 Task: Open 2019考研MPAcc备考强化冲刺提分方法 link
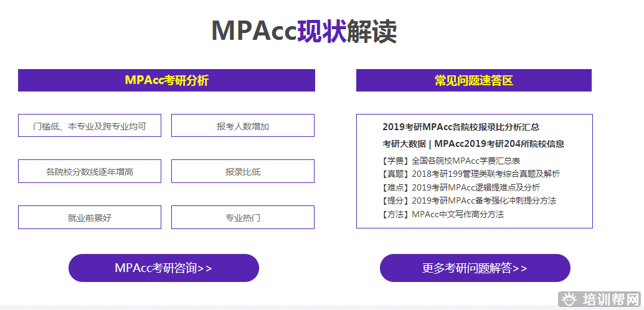click(x=484, y=200)
